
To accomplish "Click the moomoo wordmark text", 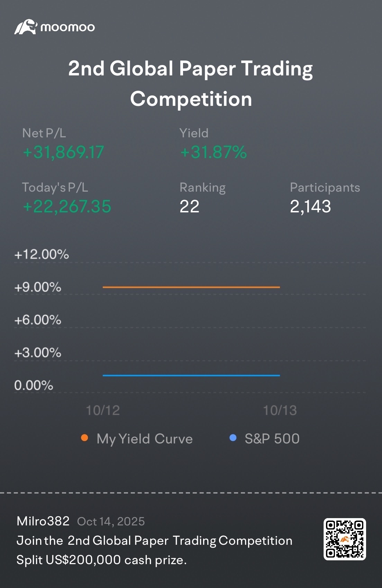I will (67, 27).
